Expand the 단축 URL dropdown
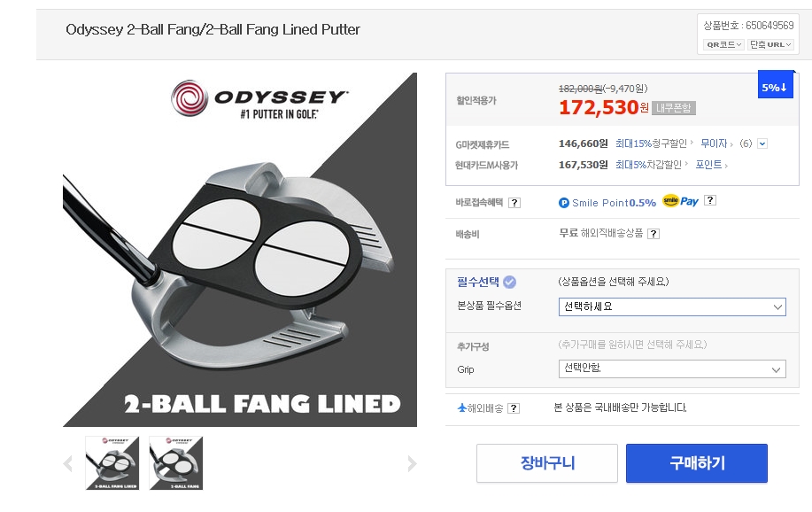Screen dimensions: 812x512 [x=770, y=44]
